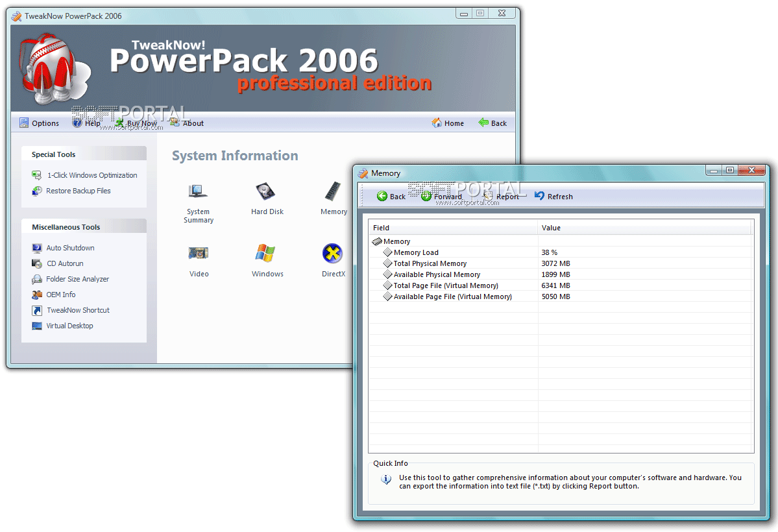Open the DirectX information icon
This screenshot has width=778, height=532.
click(332, 253)
